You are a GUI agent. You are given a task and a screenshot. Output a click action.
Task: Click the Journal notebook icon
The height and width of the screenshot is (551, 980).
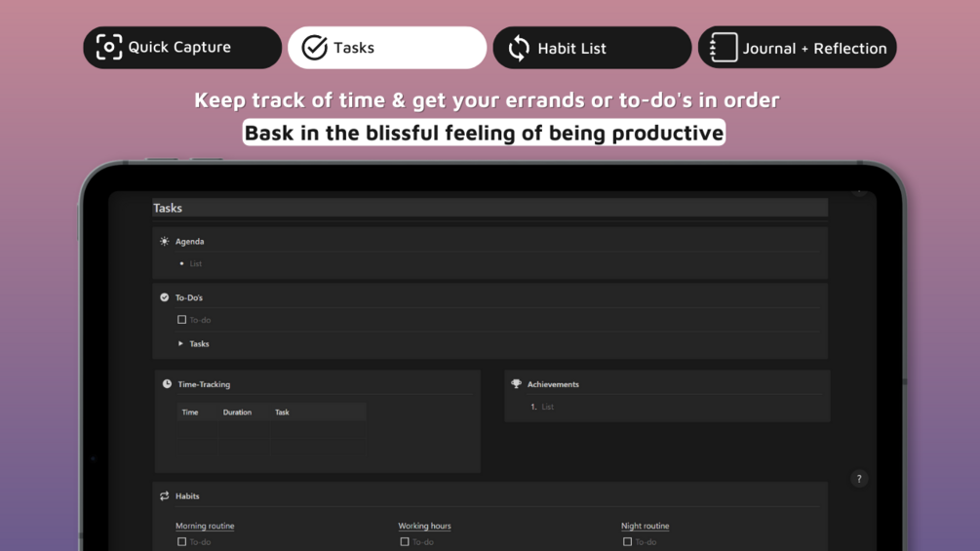pos(724,48)
